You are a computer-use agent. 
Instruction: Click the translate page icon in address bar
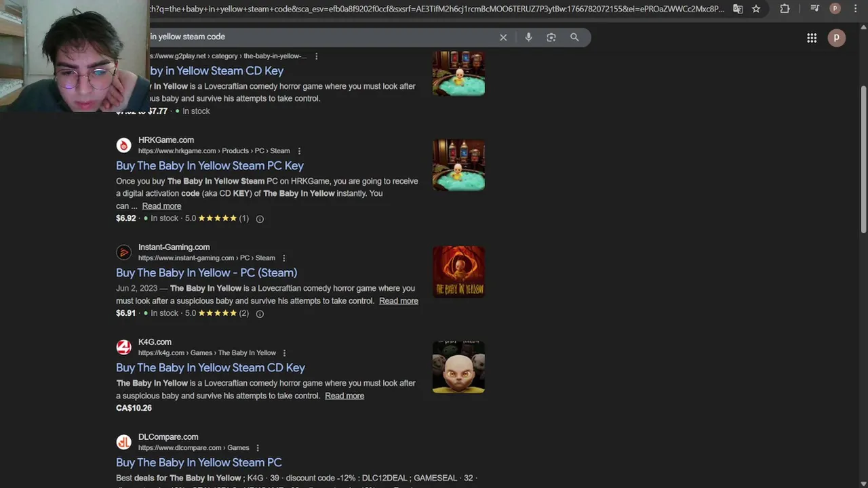[738, 9]
